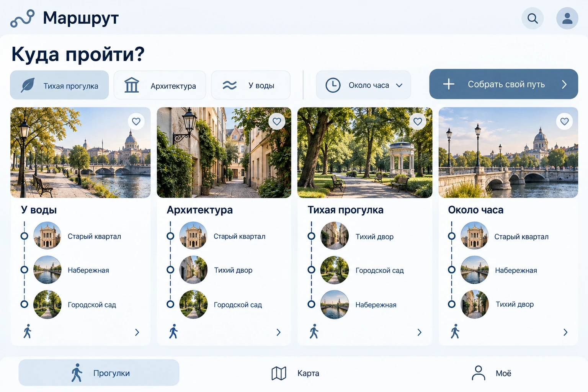Toggle the Архитектура filter chip
Viewport: 588px width, 392px height.
click(160, 85)
